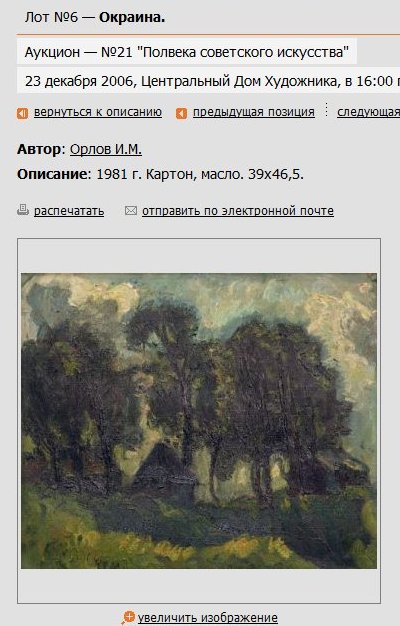
Task: Click the magnifier zoom icon below the painting
Action: coord(128,617)
